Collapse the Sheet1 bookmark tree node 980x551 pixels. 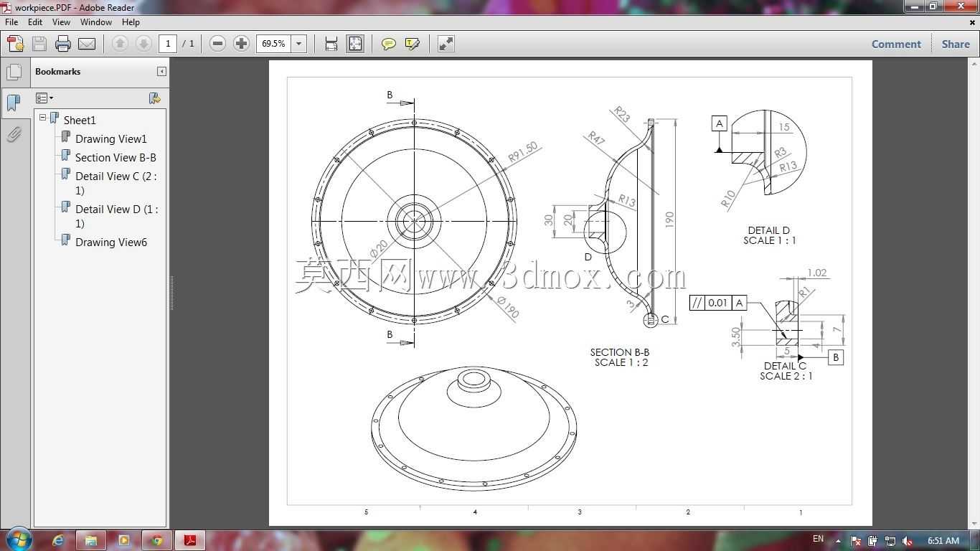(42, 118)
